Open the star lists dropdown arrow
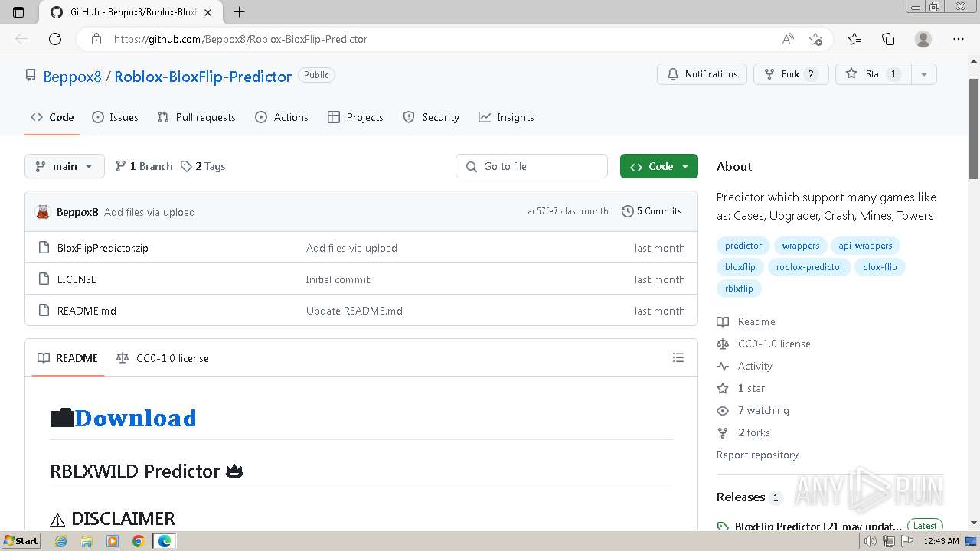 click(x=924, y=74)
